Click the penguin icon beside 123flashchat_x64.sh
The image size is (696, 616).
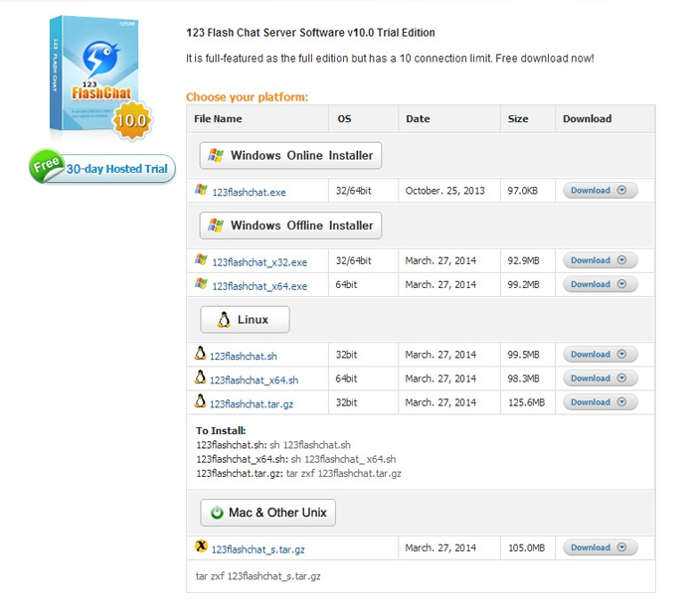201,379
